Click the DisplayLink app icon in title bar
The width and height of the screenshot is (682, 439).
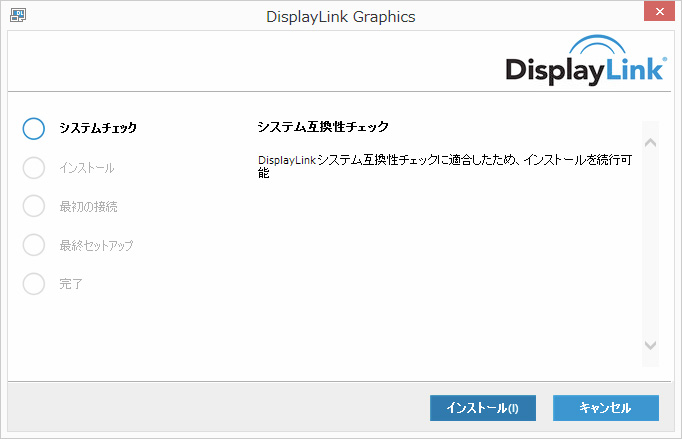18,15
